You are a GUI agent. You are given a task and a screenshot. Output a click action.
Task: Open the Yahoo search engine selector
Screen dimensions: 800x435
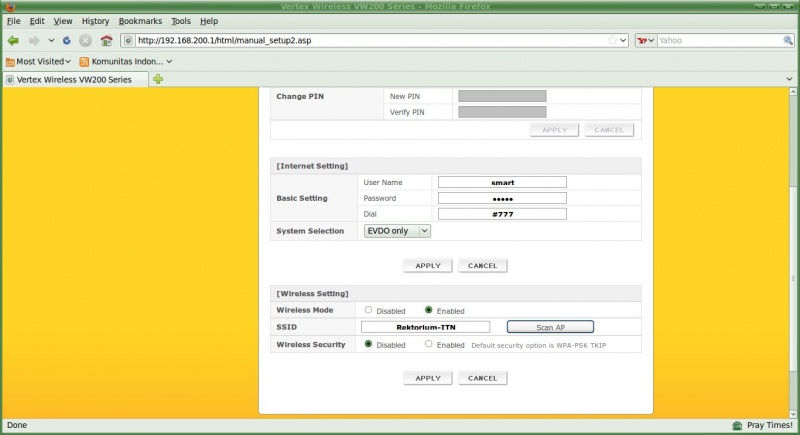[645, 41]
